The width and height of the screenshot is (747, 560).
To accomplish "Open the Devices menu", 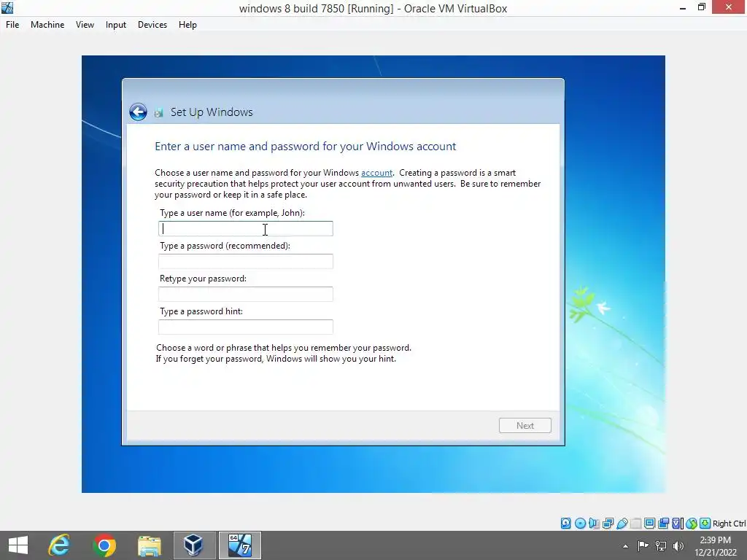I will point(152,25).
